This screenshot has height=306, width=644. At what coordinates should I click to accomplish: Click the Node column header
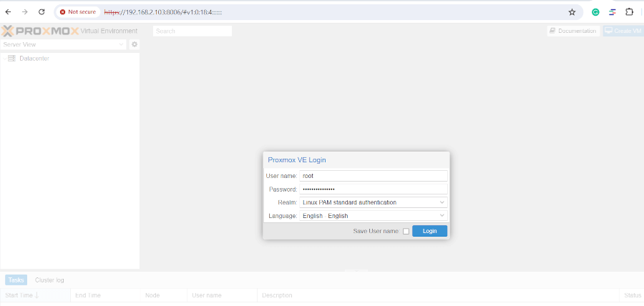click(163, 295)
